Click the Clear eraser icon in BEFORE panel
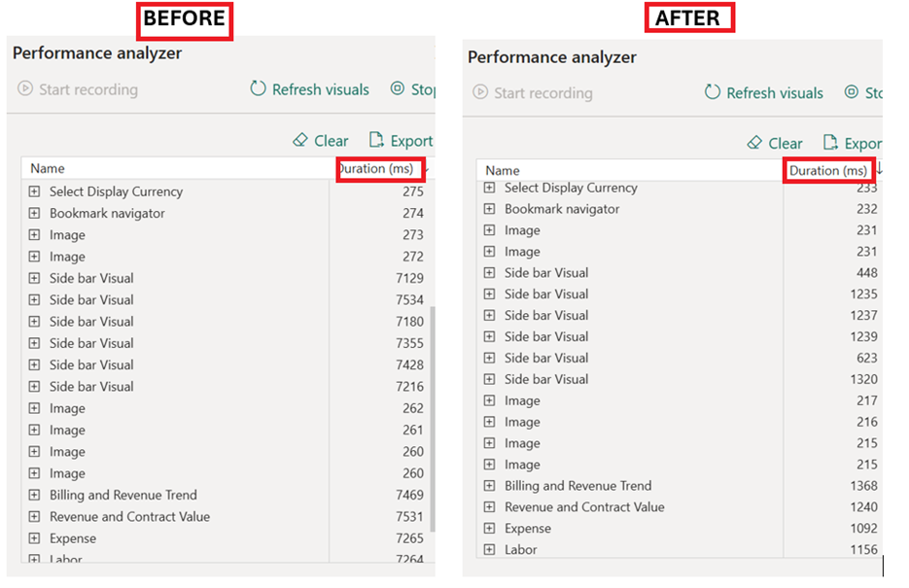This screenshot has width=909, height=588. point(300,141)
